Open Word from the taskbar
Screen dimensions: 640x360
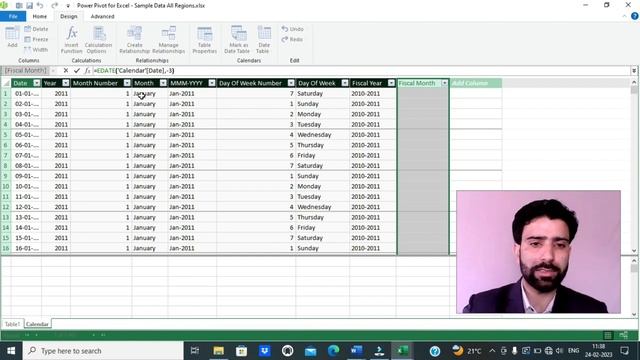pos(356,351)
